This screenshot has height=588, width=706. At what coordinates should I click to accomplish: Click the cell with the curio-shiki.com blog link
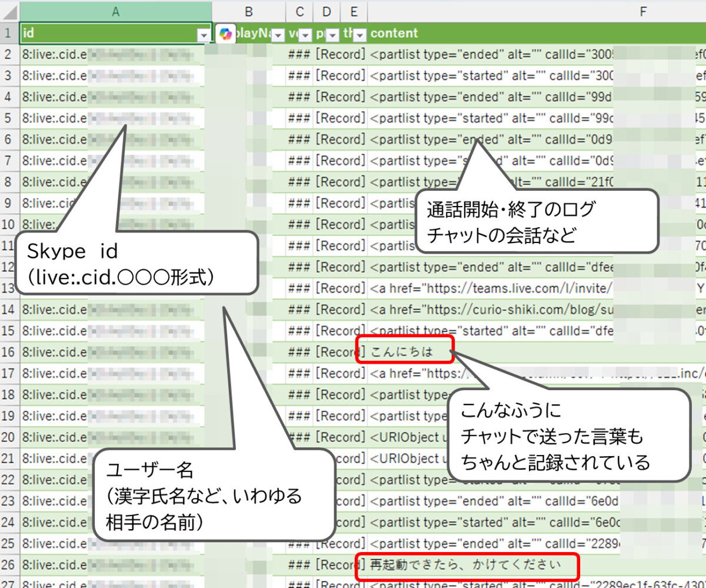[x=491, y=310]
